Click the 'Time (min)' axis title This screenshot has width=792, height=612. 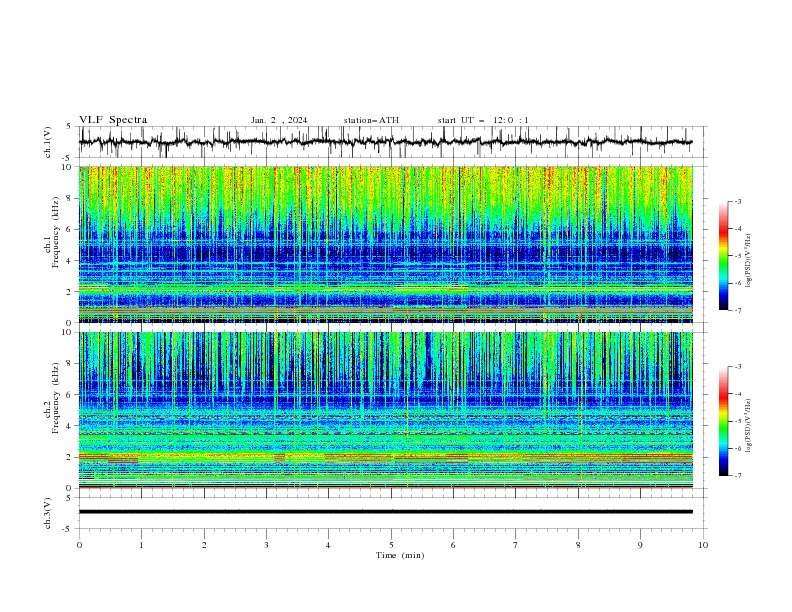point(400,555)
